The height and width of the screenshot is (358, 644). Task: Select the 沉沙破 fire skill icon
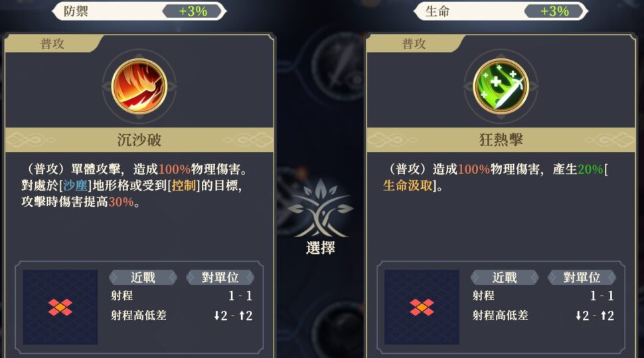tap(139, 86)
